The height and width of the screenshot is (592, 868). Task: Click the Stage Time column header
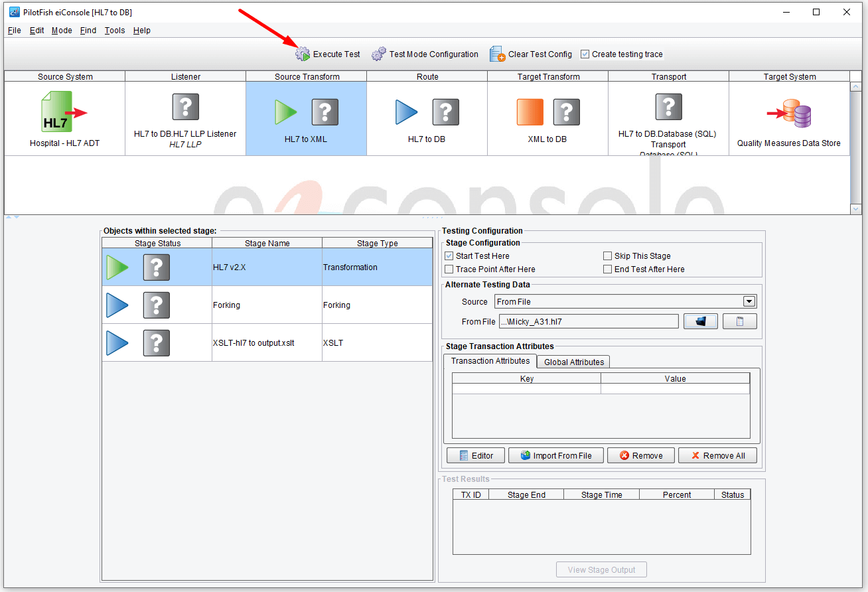coord(602,494)
